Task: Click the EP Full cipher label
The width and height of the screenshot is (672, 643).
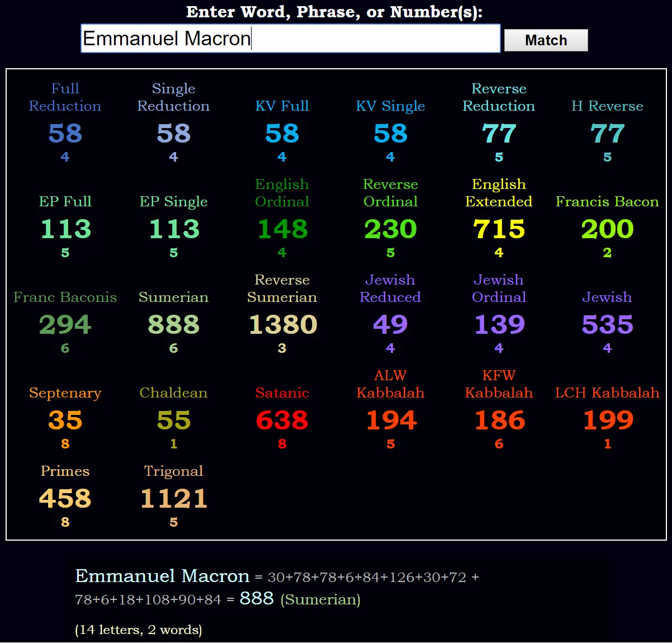Action: 65,201
